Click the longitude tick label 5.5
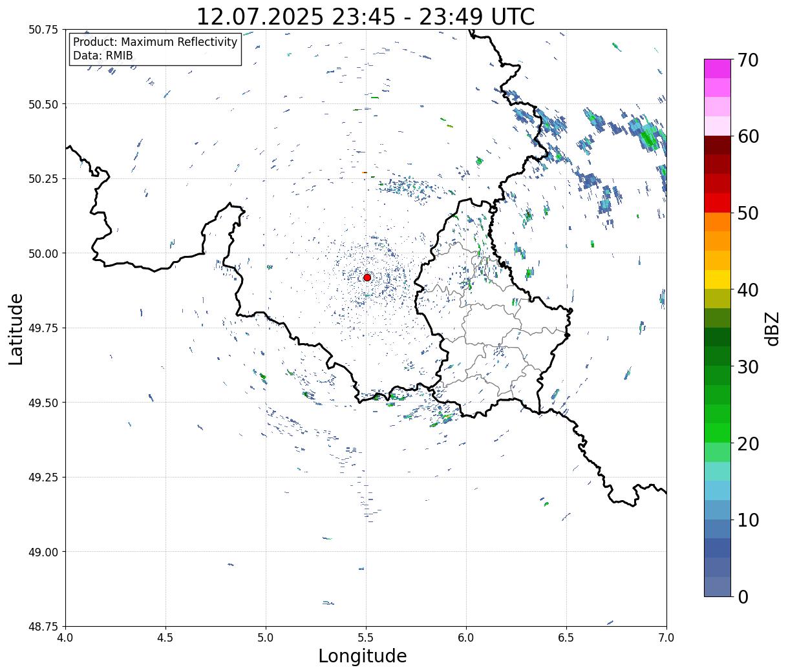This screenshot has width=788, height=672. [x=366, y=638]
